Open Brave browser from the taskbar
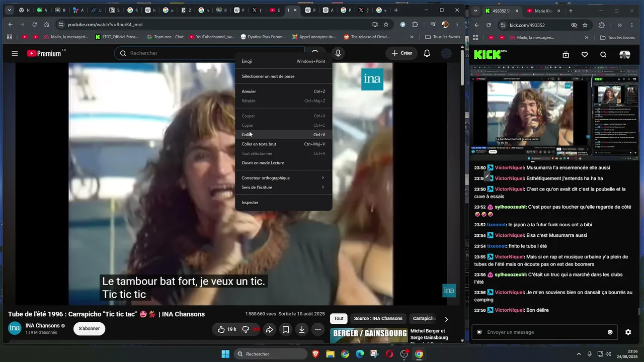Image resolution: width=644 pixels, height=362 pixels. coord(315,354)
